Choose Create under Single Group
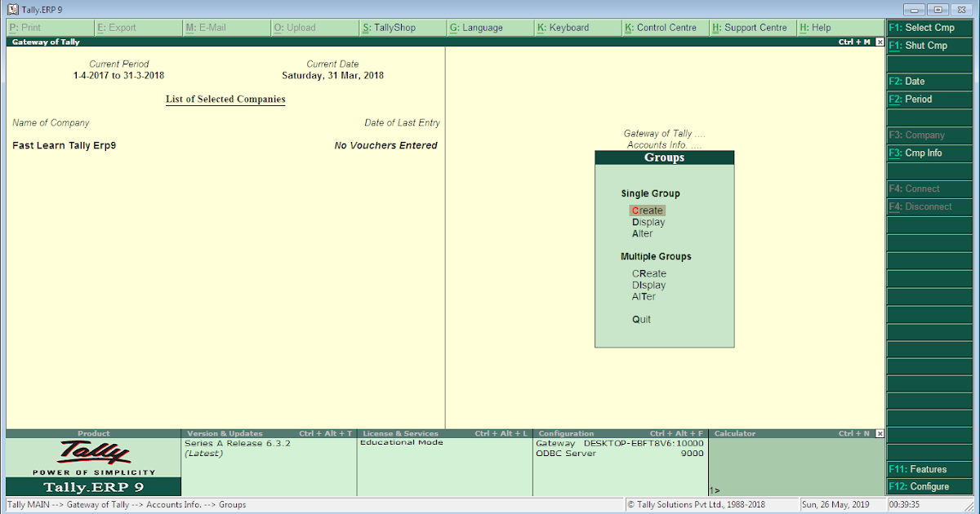This screenshot has height=514, width=980. (647, 210)
